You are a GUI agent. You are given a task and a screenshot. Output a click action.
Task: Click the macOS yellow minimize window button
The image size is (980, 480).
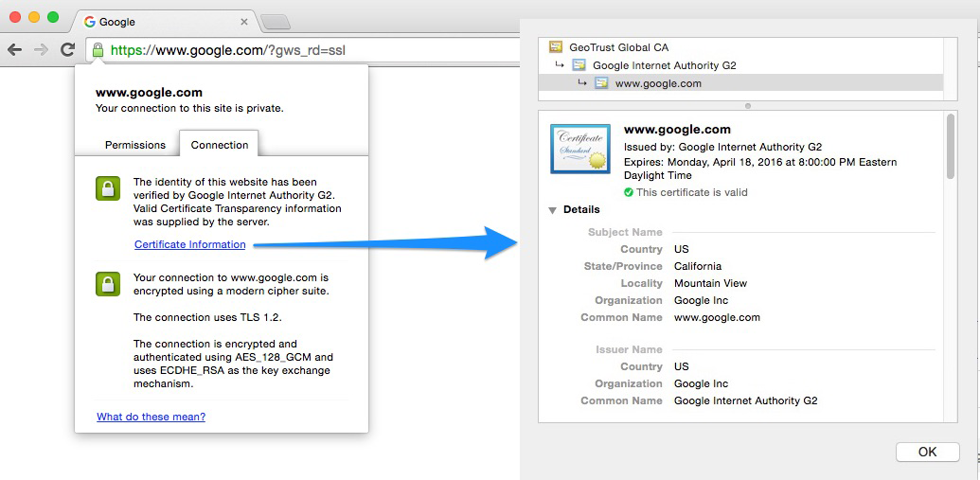34,17
